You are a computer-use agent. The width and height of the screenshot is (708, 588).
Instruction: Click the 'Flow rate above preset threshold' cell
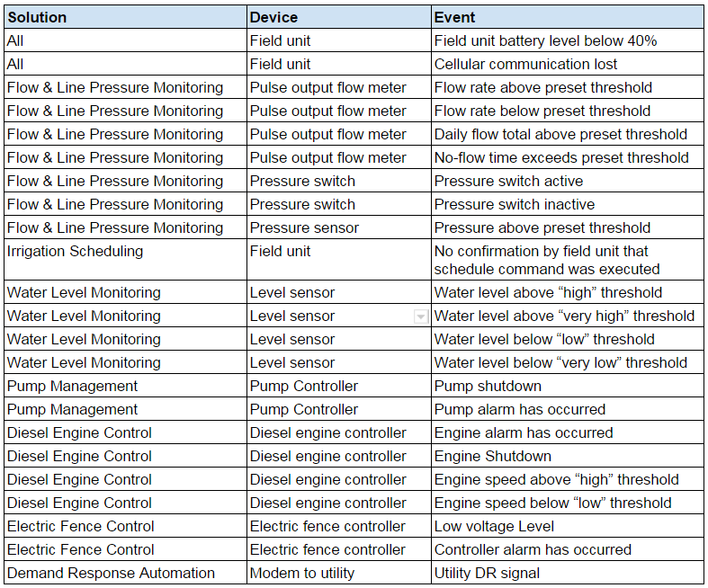pos(543,87)
